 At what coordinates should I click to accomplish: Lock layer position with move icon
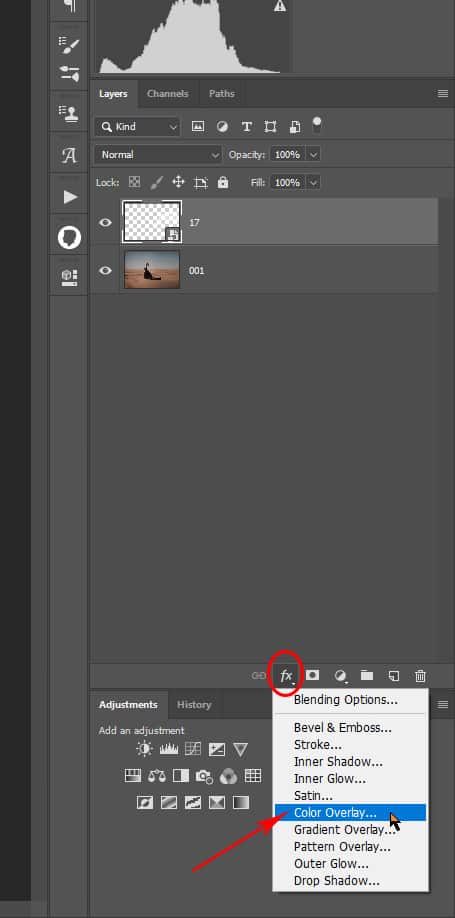(178, 182)
